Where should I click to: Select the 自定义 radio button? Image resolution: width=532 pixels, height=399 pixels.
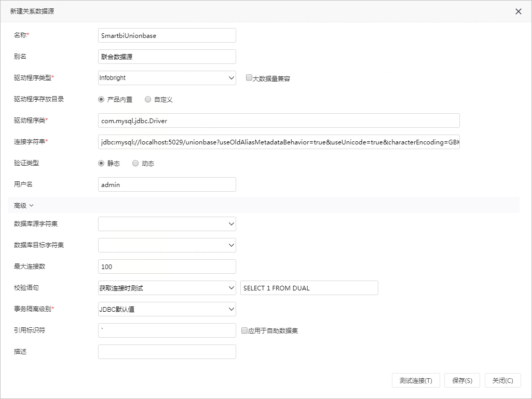[148, 100]
